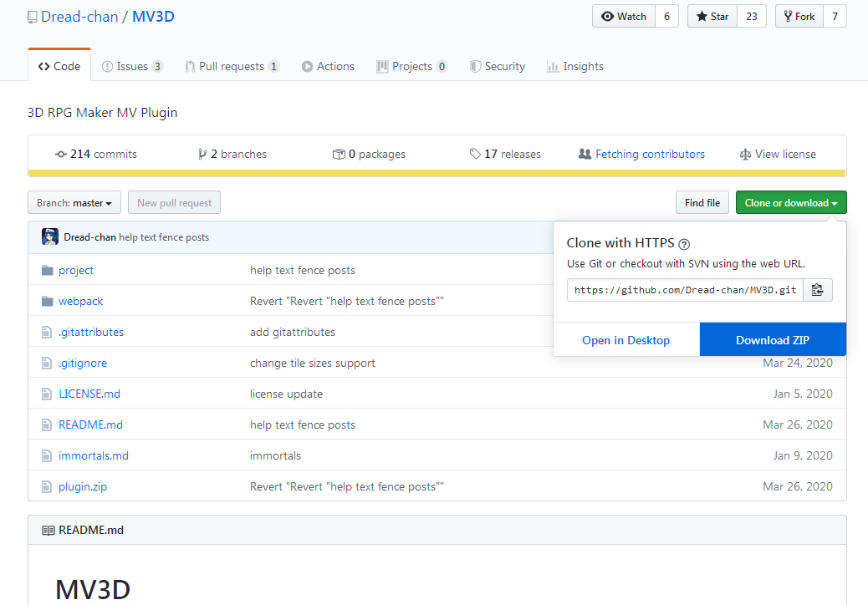Fork the repository

coord(799,16)
